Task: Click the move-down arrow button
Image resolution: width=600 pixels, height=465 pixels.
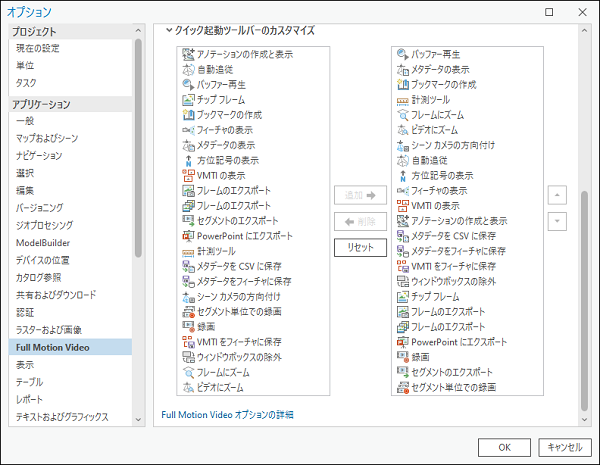Action: tap(557, 221)
